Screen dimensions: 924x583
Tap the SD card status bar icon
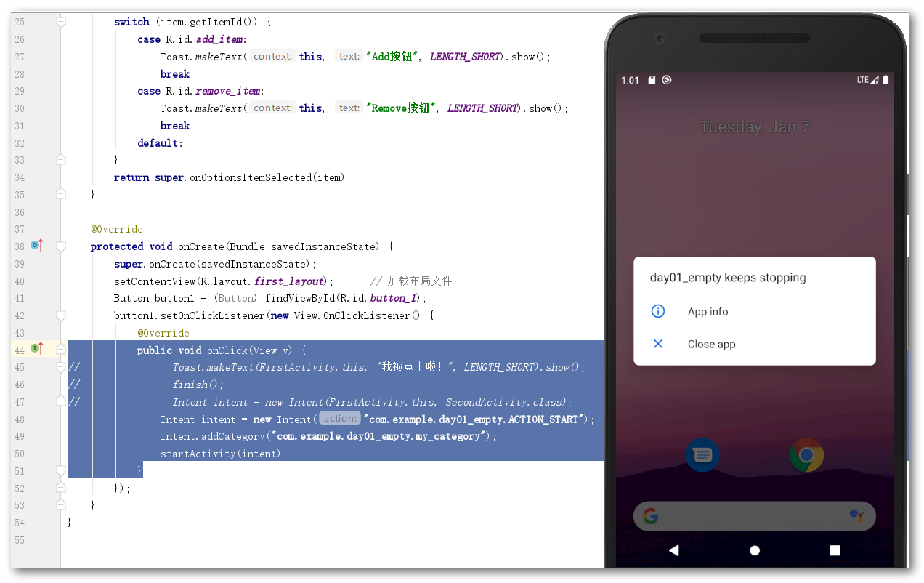click(652, 80)
